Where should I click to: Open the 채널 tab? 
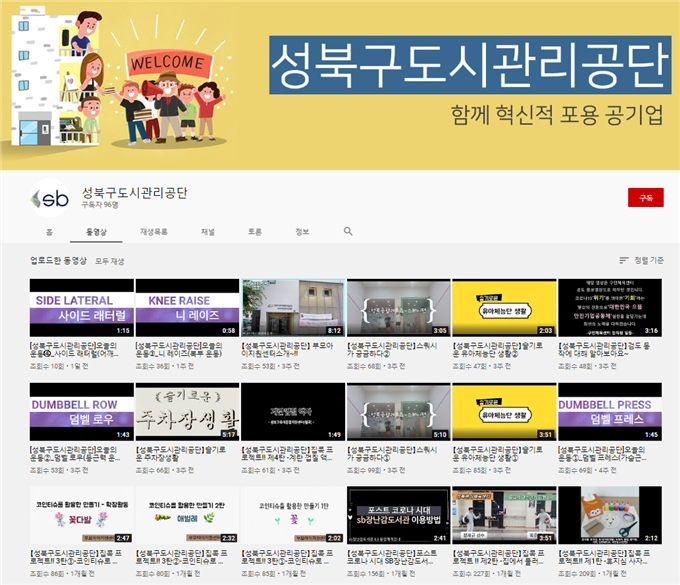click(207, 231)
